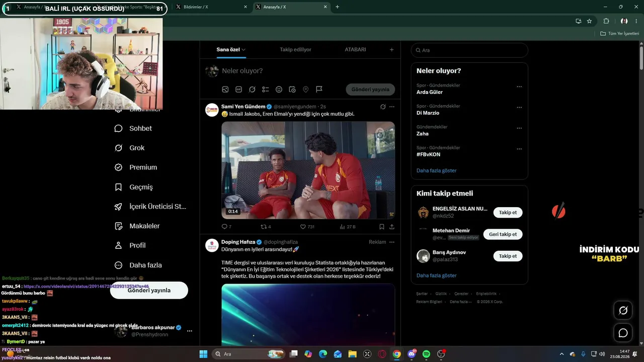Open more menu on Doping Hafıza ad

pos(392,242)
